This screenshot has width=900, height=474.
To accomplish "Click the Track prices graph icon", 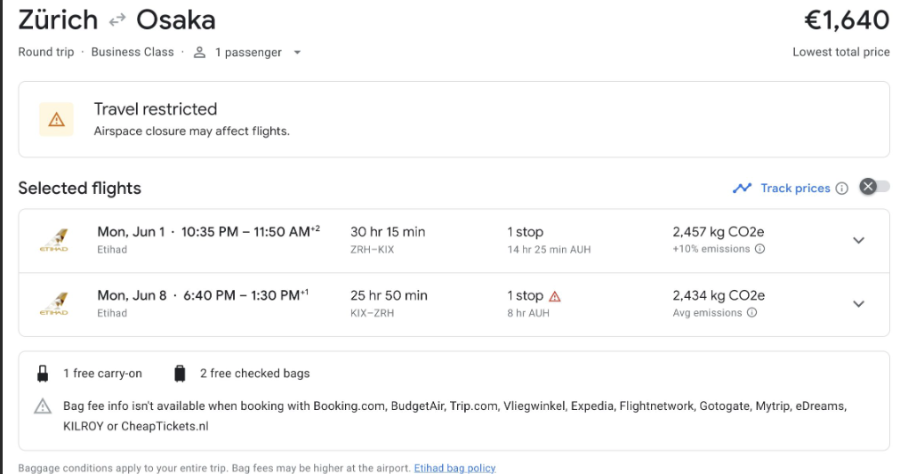I will [742, 188].
